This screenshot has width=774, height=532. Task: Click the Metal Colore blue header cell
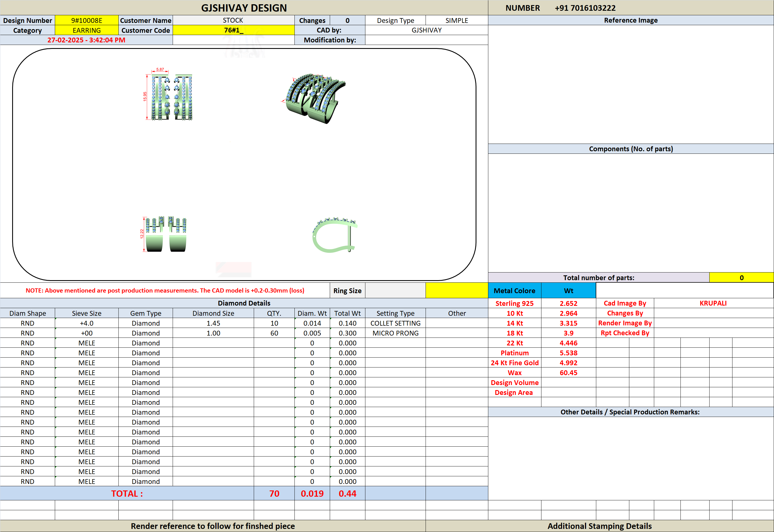(x=514, y=290)
